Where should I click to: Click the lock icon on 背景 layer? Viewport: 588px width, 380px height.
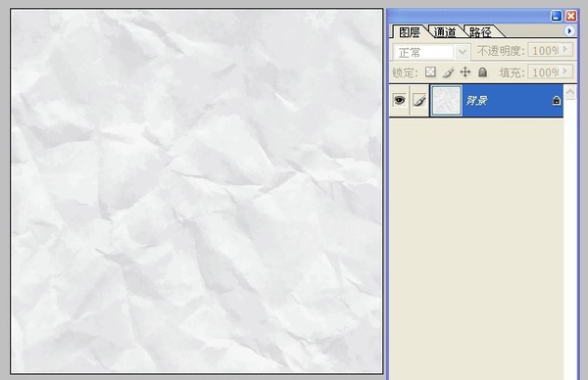pos(557,101)
